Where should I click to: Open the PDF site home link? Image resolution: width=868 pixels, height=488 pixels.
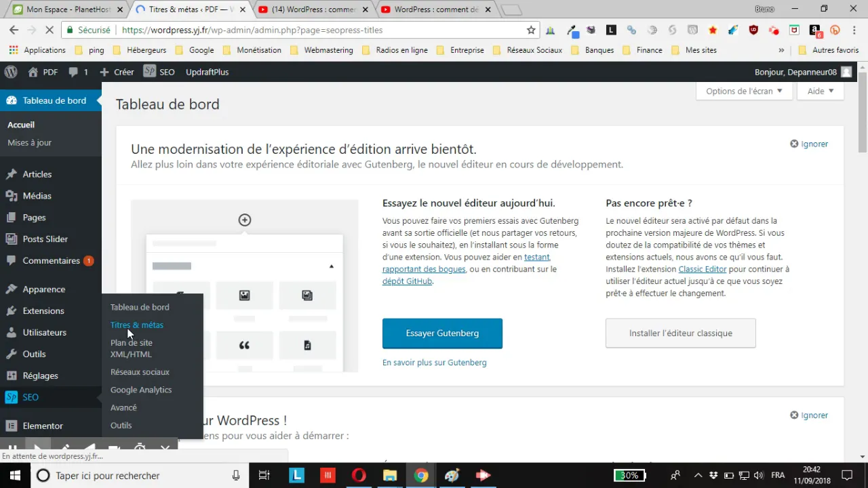(x=43, y=72)
